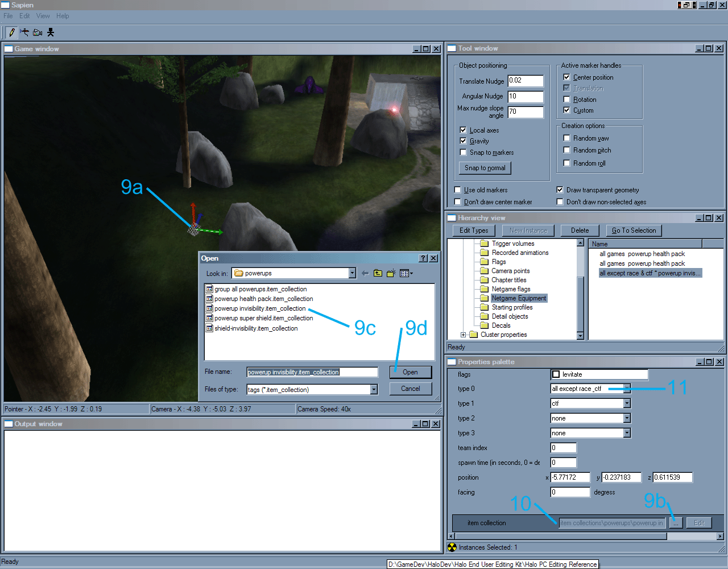Enable Random yaw creation option
This screenshot has height=569, width=728.
pyautogui.click(x=566, y=138)
